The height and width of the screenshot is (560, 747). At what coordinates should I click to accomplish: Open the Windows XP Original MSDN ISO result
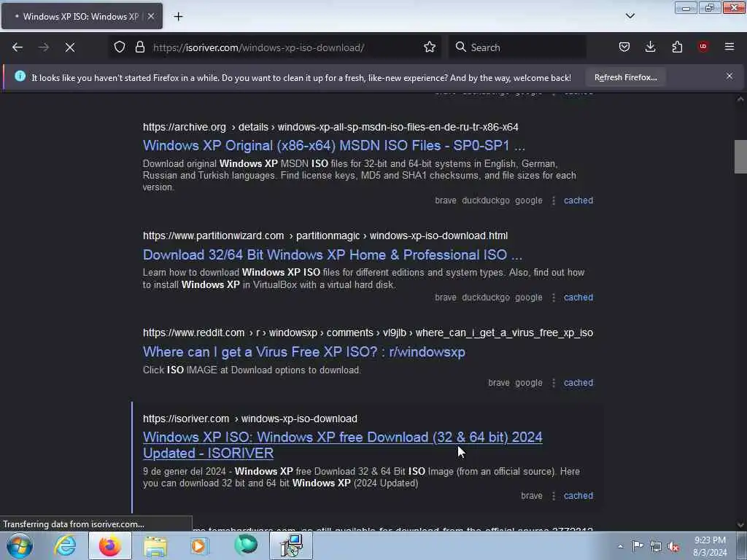click(333, 145)
